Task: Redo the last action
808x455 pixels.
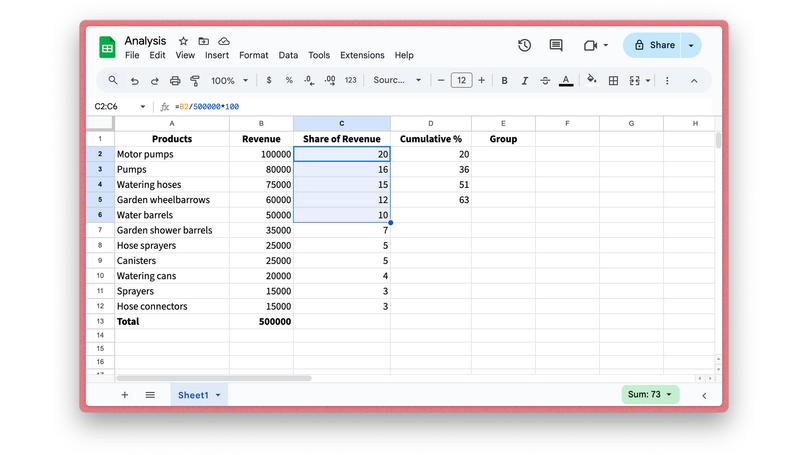Action: coord(155,81)
